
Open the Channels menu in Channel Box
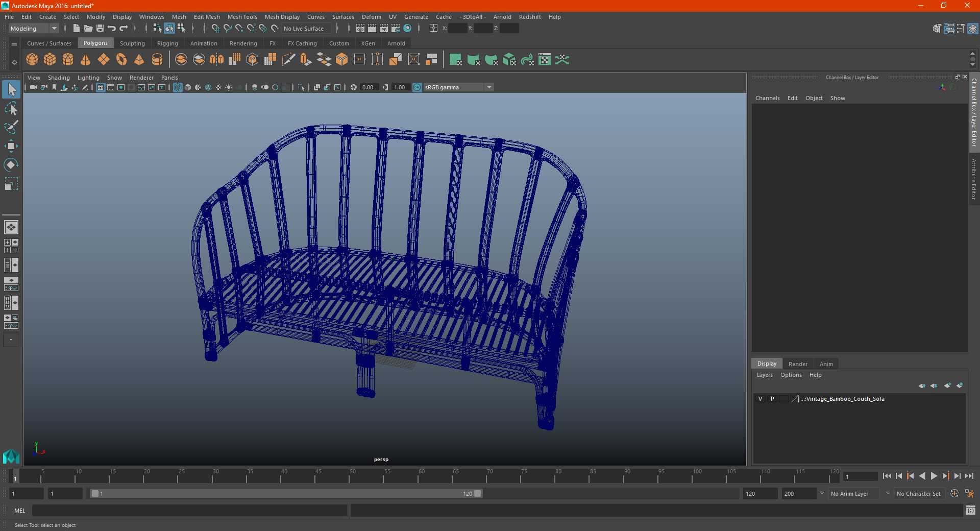(x=767, y=98)
